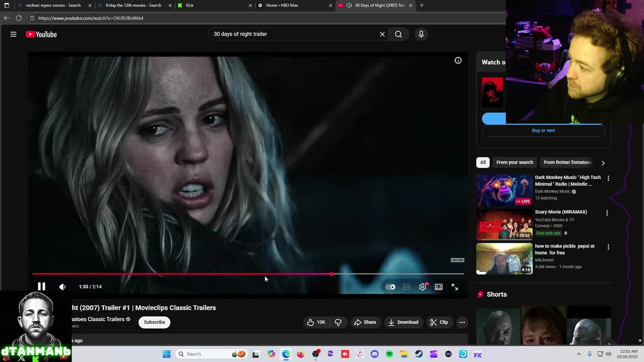
Task: Open a new browser tab
Action: tap(422, 6)
